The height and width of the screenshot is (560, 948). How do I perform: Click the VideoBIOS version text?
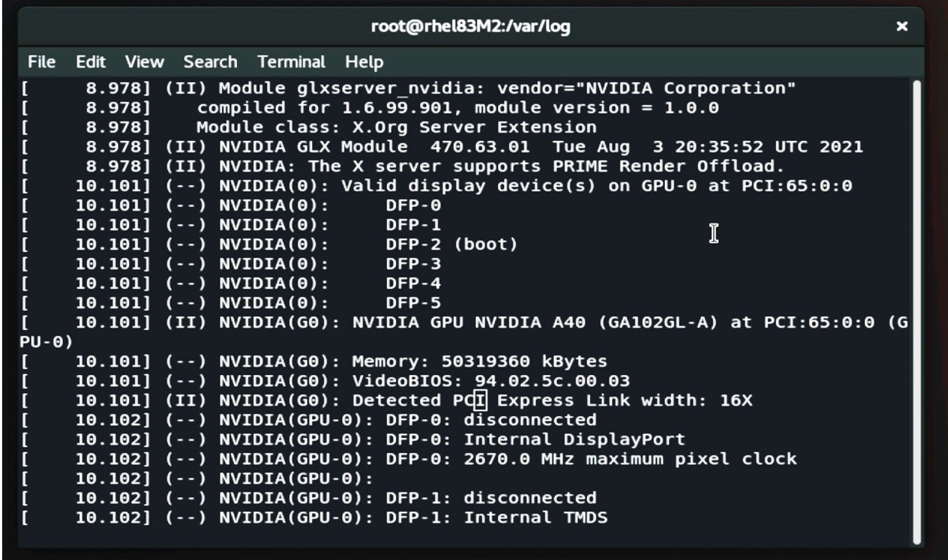coord(552,381)
